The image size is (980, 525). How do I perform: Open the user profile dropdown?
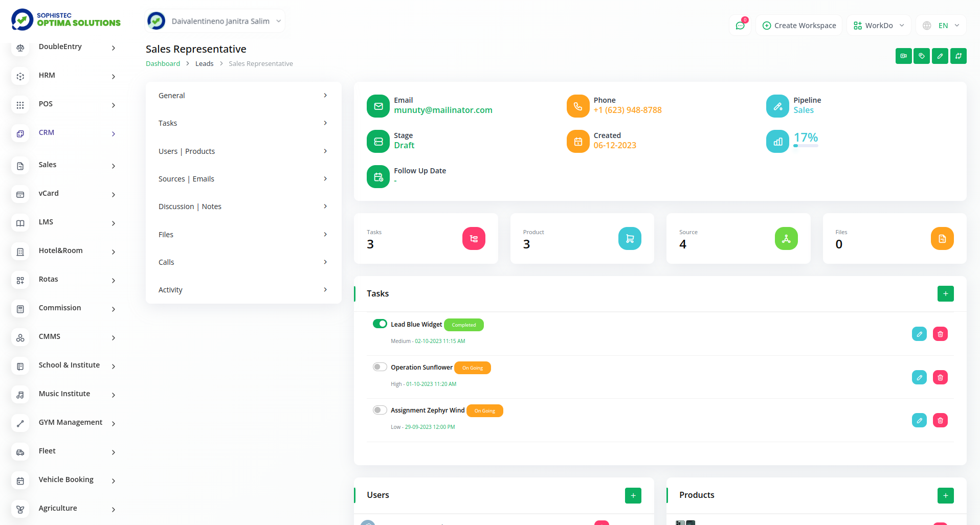[215, 21]
